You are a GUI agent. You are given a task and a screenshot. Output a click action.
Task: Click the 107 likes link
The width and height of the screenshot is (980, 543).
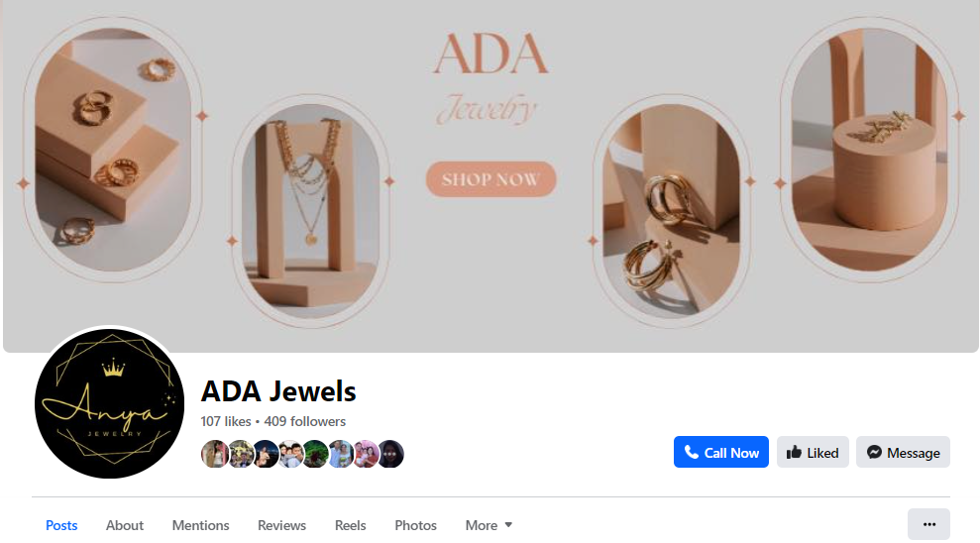(226, 421)
